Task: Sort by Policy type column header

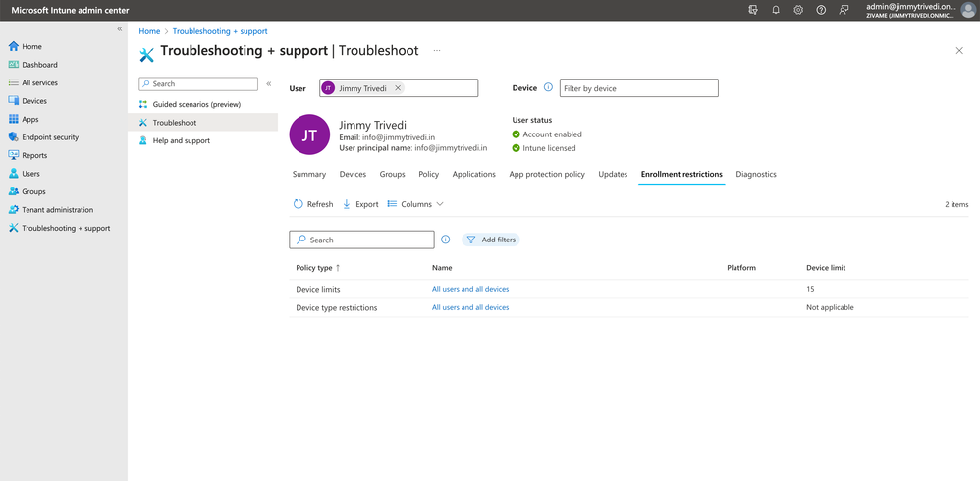Action: [x=317, y=268]
